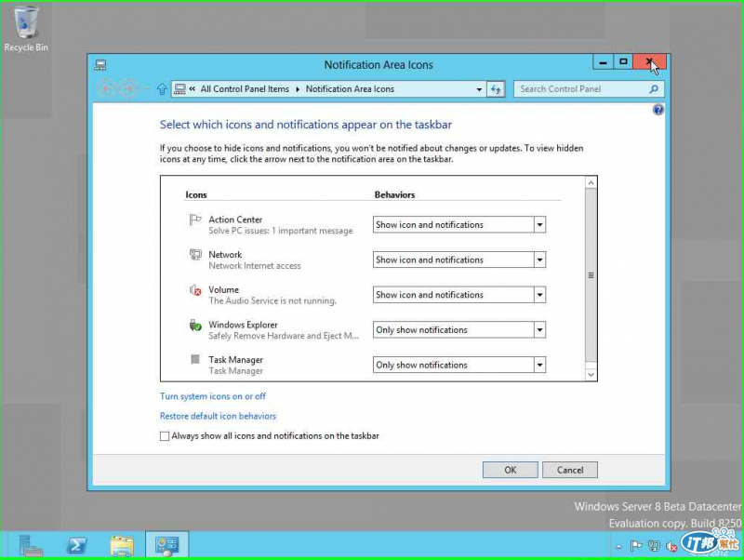The height and width of the screenshot is (560, 744).
Task: Click 'Network Internet access' description text
Action: click(255, 266)
